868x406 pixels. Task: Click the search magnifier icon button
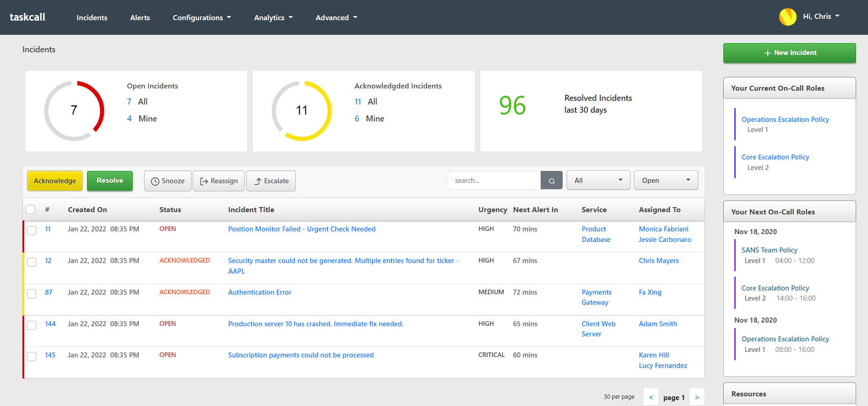pos(551,181)
